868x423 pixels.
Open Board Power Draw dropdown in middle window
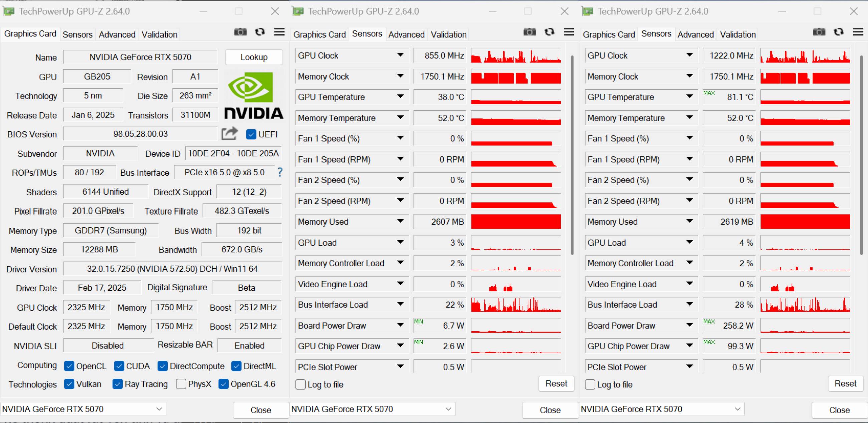(x=400, y=325)
